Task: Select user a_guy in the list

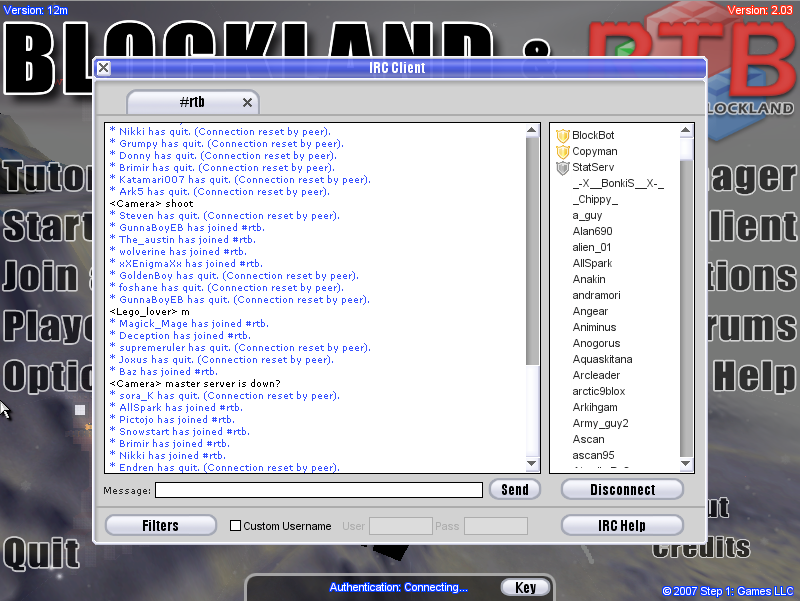Action: click(587, 215)
